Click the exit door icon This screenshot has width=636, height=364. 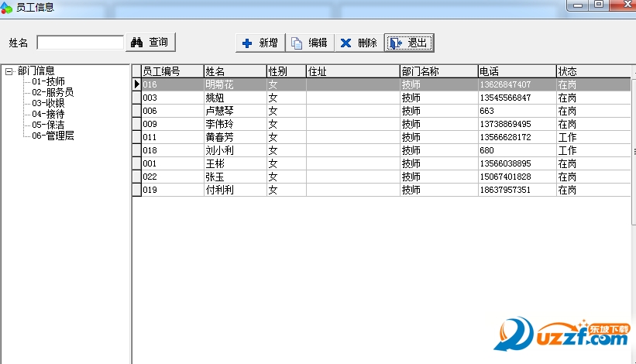coord(396,43)
